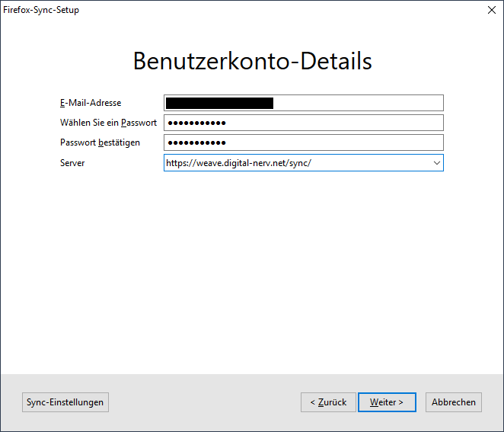Open Sync-Einstellungen
The height and width of the screenshot is (432, 504).
point(65,402)
